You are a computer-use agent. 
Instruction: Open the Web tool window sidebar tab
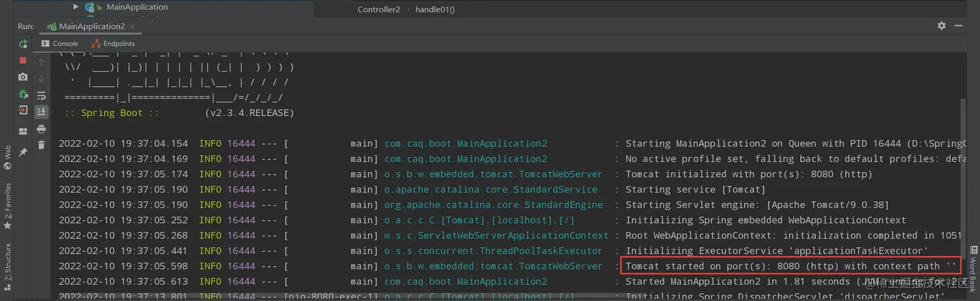click(x=7, y=157)
